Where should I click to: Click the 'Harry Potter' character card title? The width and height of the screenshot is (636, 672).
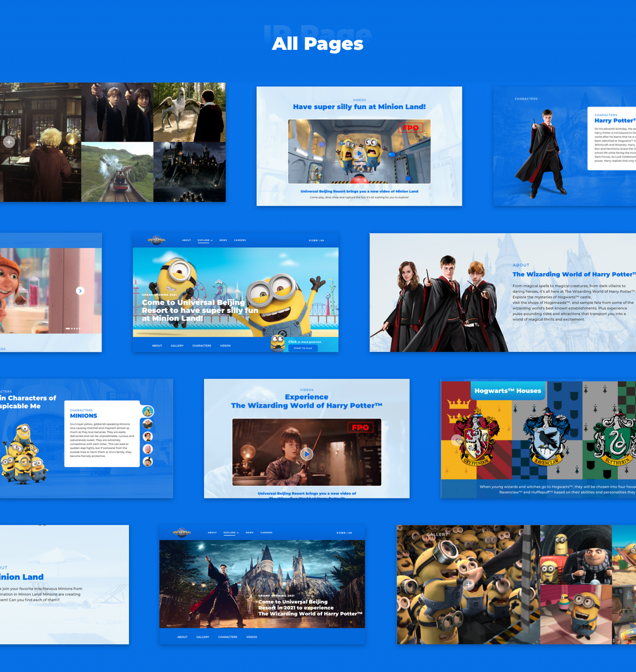click(615, 121)
